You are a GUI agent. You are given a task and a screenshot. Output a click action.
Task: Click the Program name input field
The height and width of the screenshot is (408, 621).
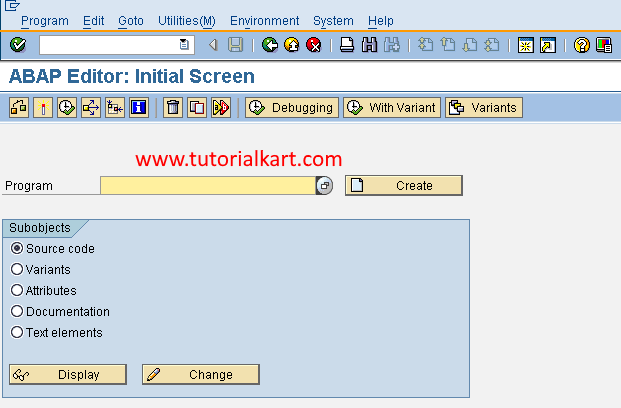(208, 185)
